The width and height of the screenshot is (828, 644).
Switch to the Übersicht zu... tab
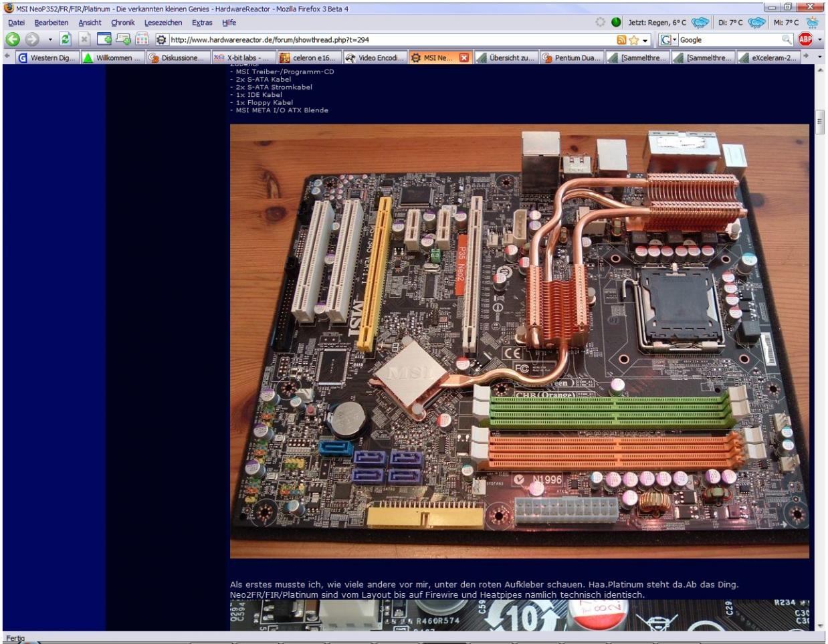505,58
